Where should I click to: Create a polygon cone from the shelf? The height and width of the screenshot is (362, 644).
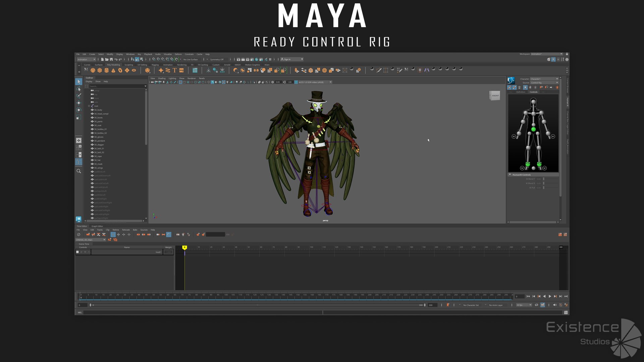click(x=113, y=70)
